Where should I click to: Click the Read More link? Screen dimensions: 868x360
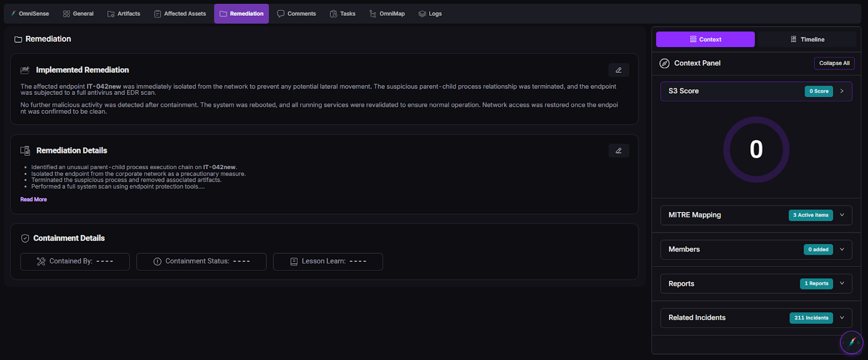click(34, 200)
